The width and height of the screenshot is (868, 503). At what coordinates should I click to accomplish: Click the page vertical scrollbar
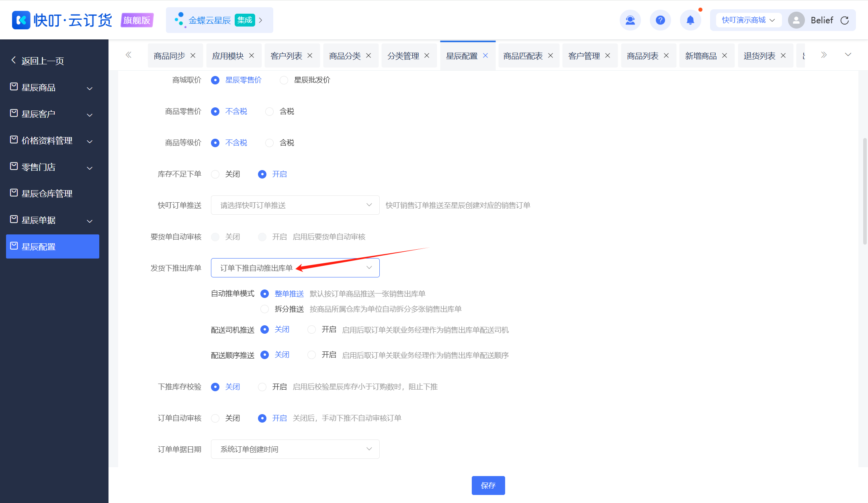865,191
